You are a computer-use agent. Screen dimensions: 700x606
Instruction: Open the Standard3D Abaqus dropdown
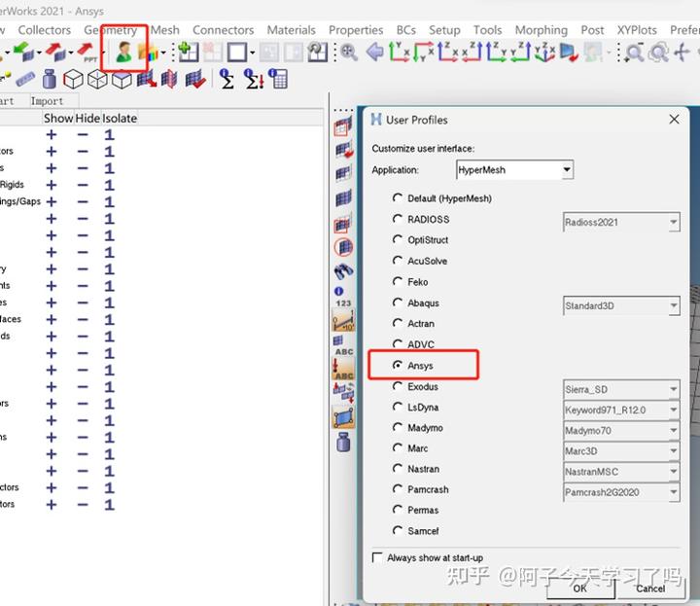click(x=621, y=305)
